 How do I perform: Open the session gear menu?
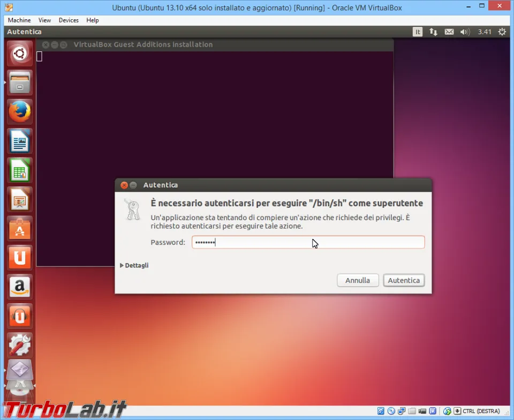[x=502, y=32]
